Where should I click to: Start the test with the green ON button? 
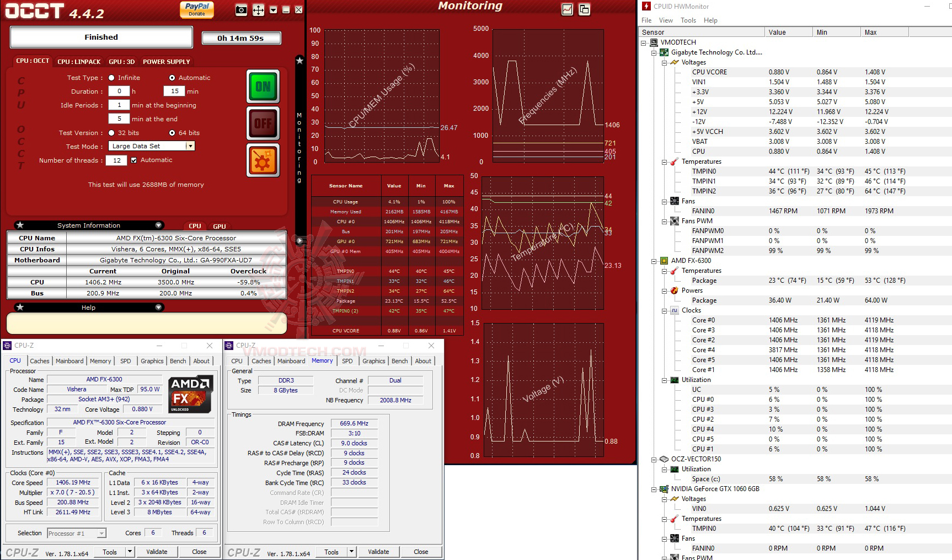pos(263,86)
